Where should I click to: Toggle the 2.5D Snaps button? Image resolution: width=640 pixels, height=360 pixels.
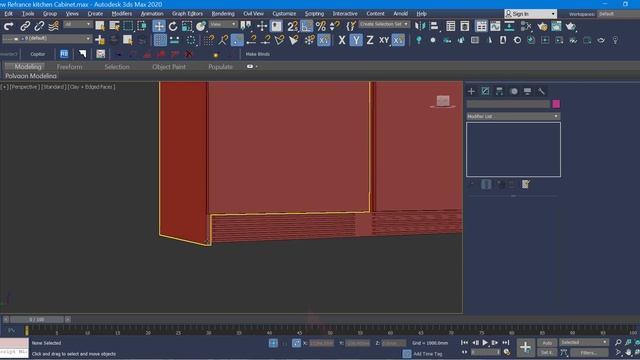(x=292, y=27)
